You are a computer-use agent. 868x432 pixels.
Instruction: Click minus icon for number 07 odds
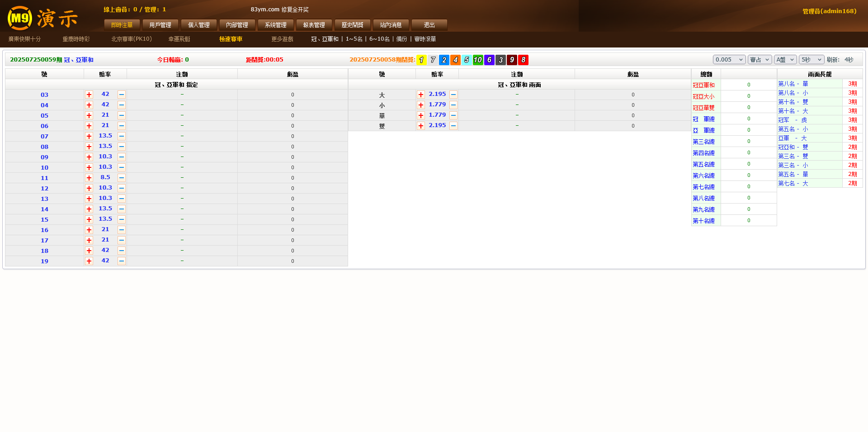click(122, 136)
